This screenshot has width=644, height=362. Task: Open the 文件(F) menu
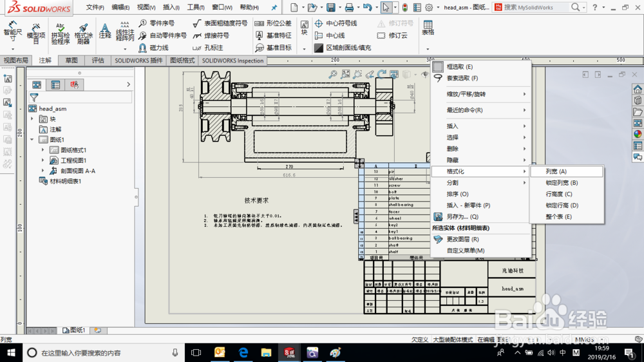95,7
